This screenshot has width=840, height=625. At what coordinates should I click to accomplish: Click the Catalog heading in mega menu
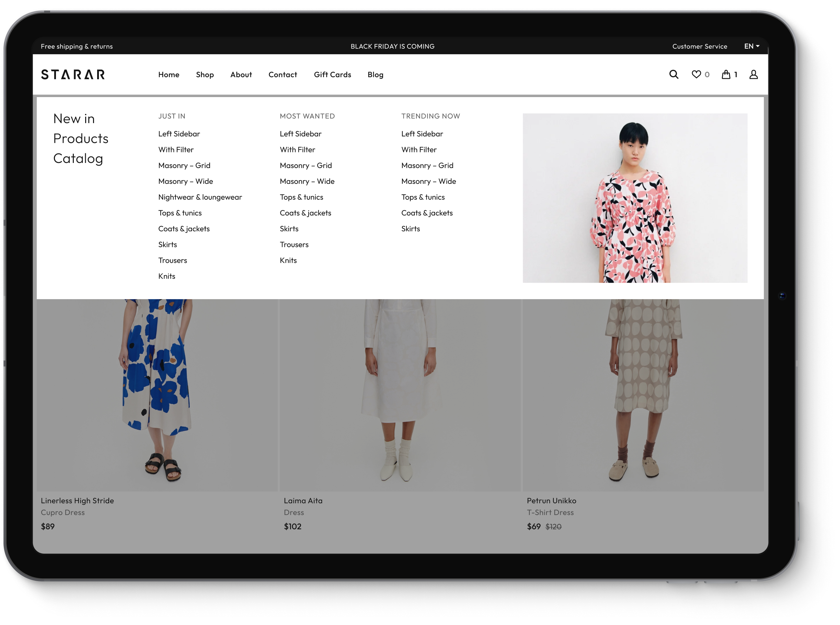pos(78,158)
